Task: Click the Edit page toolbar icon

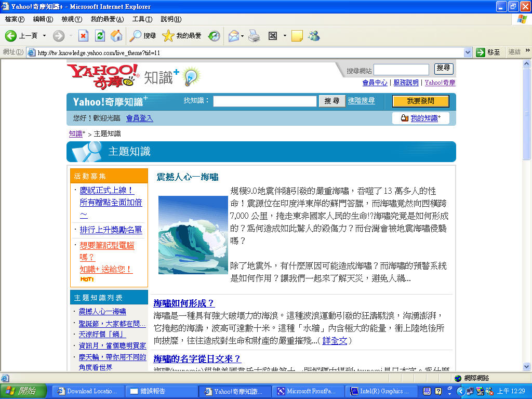Action: click(273, 36)
